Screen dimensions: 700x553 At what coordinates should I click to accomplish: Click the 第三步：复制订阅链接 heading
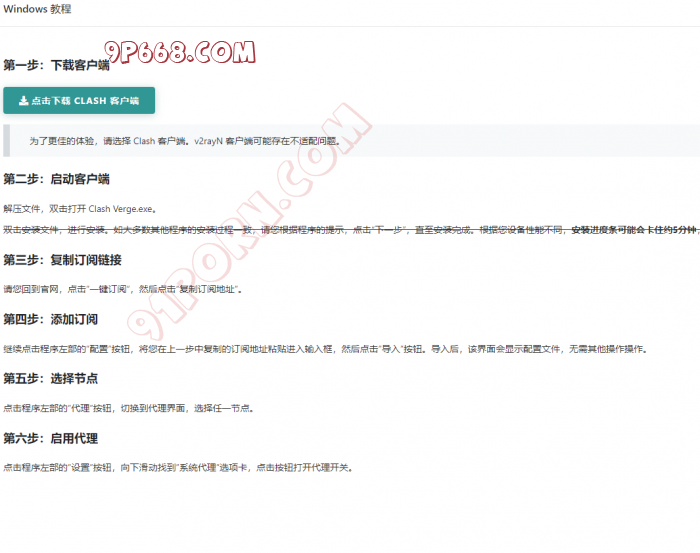[x=62, y=260]
